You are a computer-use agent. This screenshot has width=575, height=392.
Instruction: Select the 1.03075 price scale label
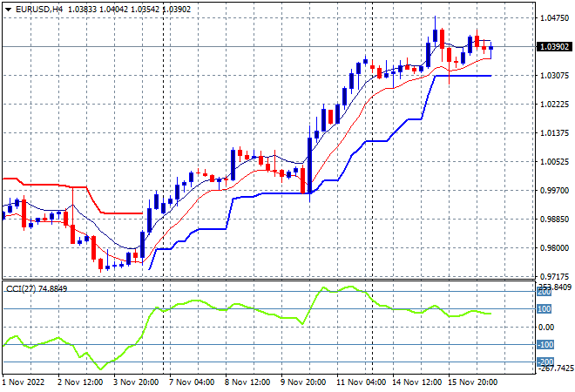(555, 75)
